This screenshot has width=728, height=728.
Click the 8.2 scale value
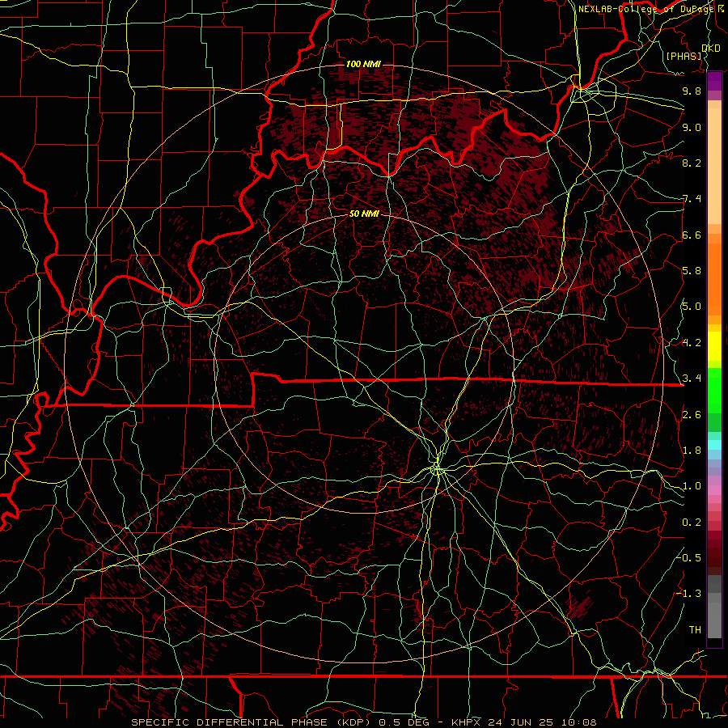[x=692, y=163]
